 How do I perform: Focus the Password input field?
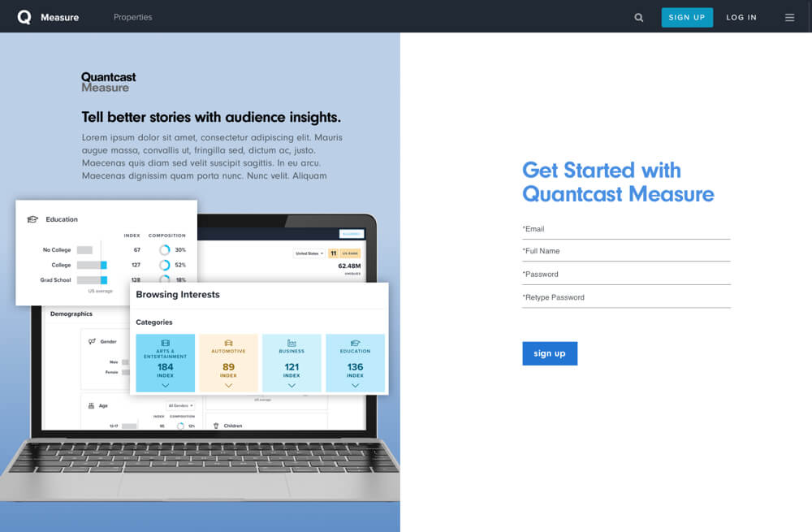click(626, 275)
